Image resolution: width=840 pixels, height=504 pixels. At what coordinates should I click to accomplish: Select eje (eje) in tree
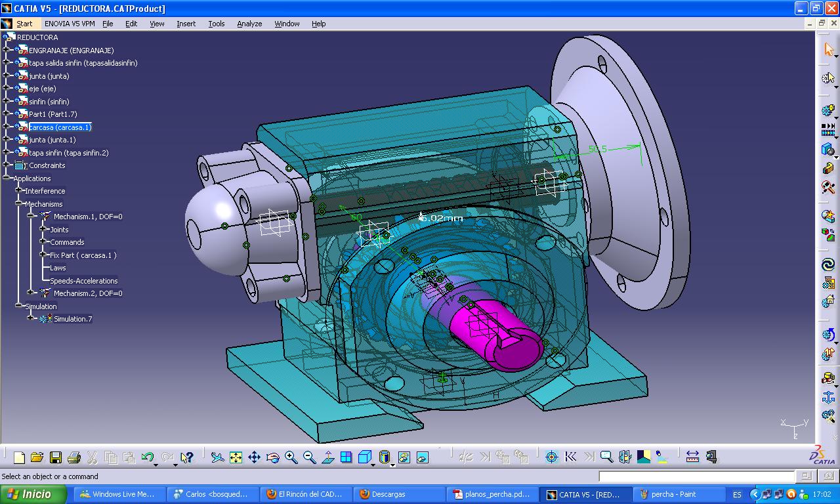coord(43,89)
